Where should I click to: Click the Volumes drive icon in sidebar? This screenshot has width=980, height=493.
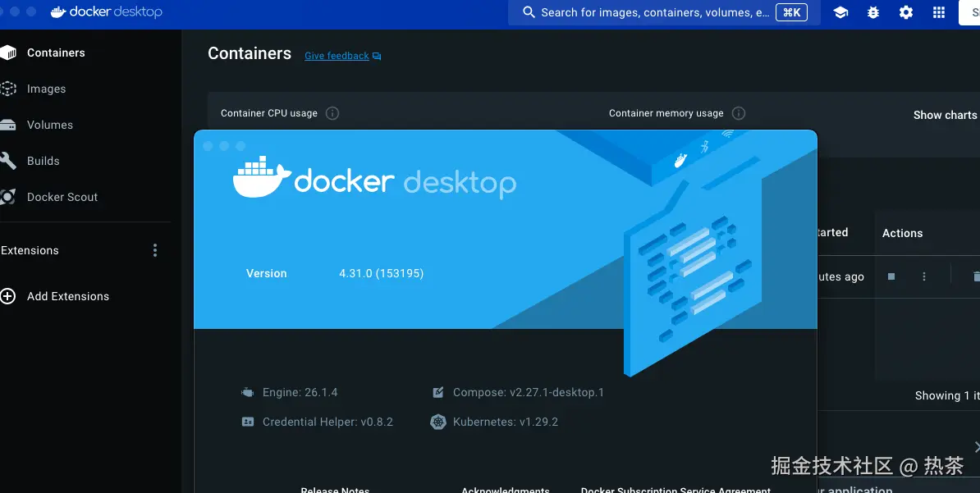click(7, 125)
